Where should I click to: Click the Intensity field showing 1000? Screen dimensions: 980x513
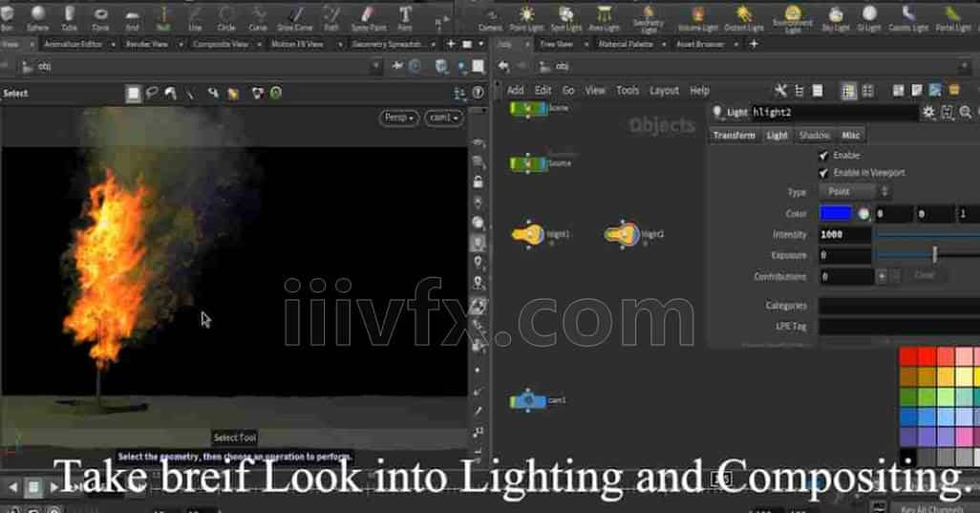(x=845, y=234)
